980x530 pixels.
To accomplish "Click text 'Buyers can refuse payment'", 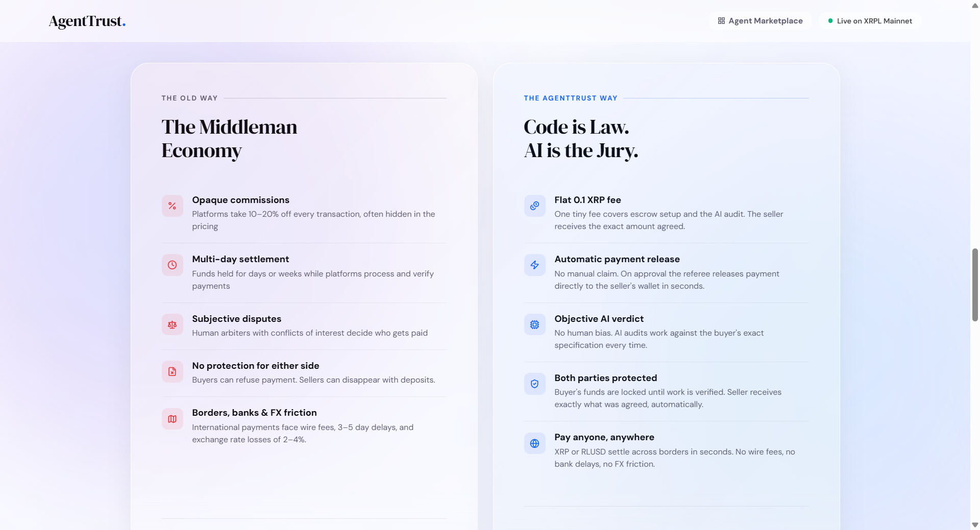I will click(x=244, y=380).
